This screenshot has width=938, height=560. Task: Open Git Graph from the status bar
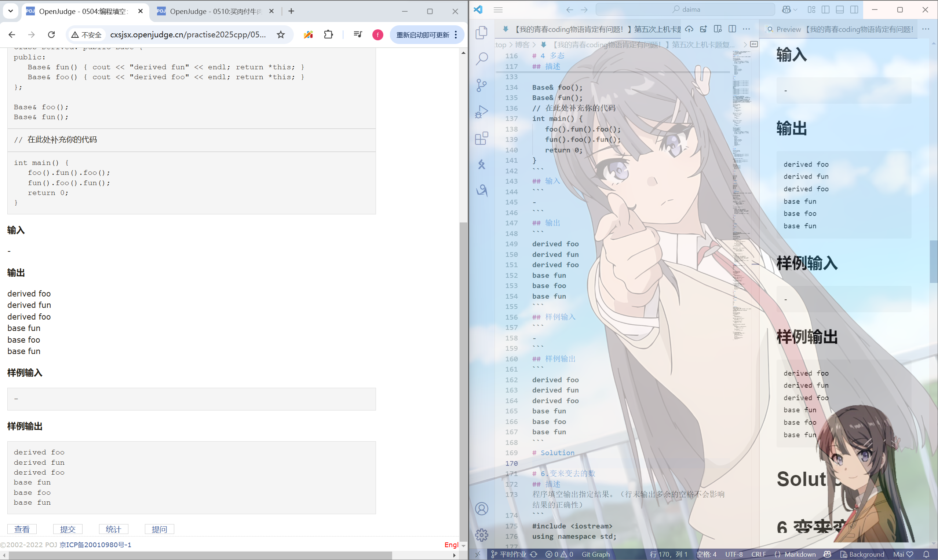(595, 554)
